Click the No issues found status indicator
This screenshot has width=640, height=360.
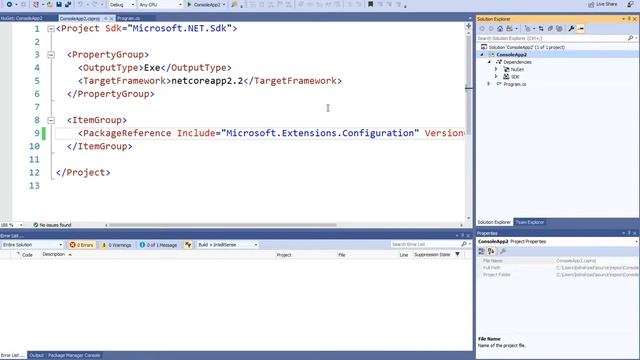pos(52,225)
